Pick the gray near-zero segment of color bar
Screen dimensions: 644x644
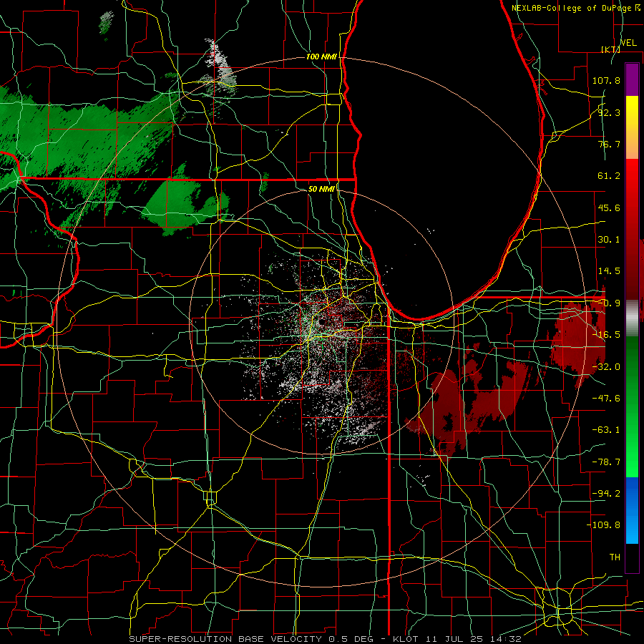coord(632,318)
